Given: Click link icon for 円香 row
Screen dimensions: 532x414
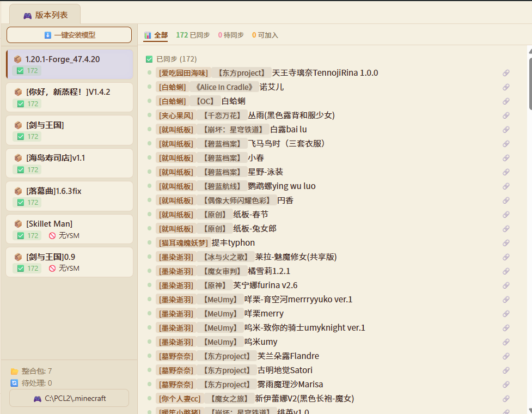Looking at the screenshot, I should 506,200.
